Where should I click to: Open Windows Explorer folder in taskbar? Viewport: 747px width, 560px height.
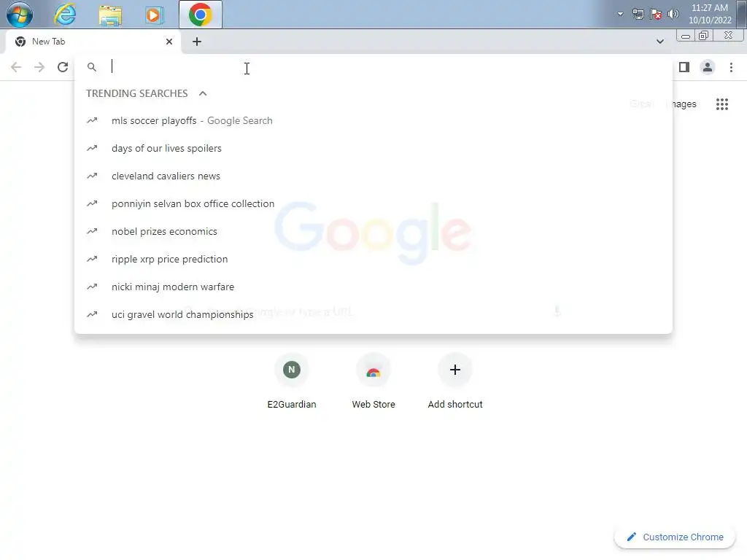coord(110,15)
